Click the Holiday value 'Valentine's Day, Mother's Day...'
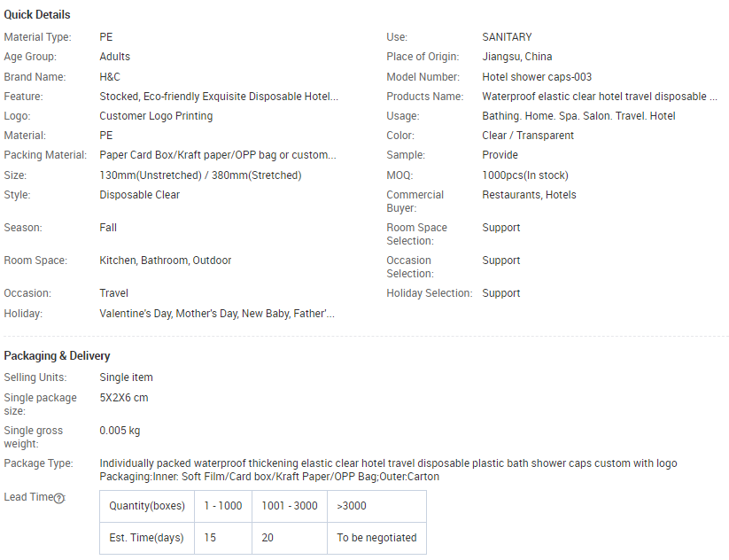The width and height of the screenshot is (729, 560). click(217, 314)
